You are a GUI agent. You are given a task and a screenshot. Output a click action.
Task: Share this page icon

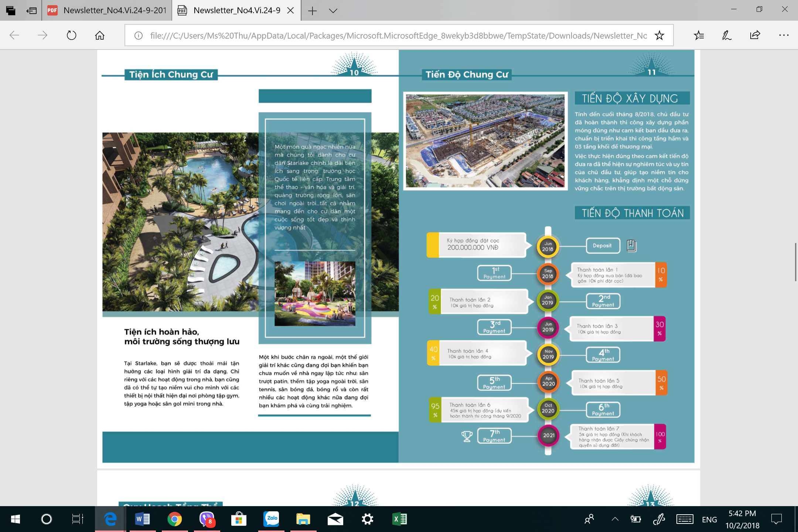click(755, 35)
